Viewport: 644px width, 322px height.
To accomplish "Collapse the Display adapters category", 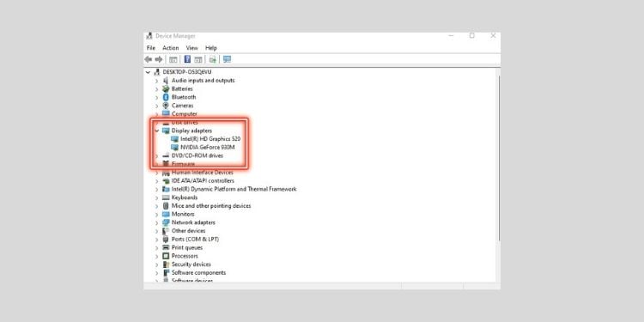I will [156, 131].
